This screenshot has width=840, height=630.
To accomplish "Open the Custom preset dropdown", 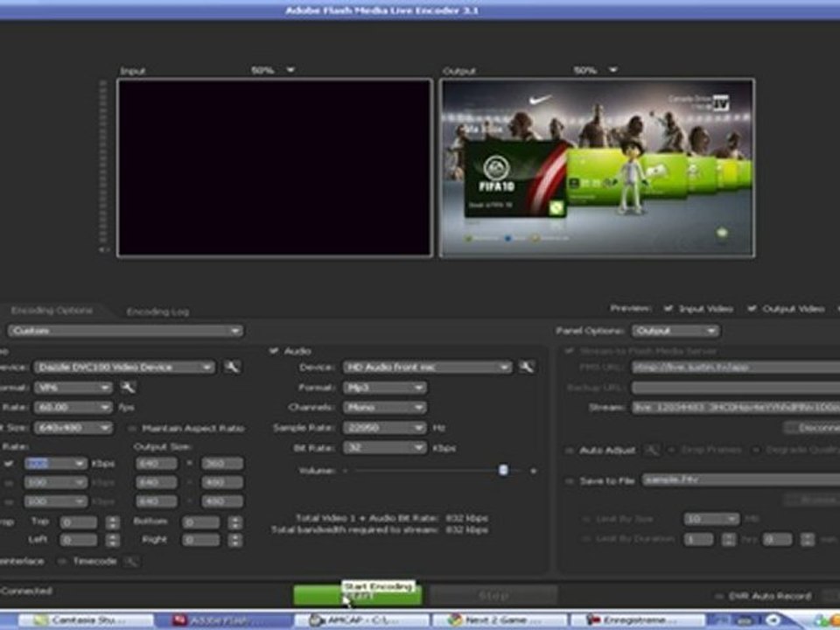I will (125, 331).
